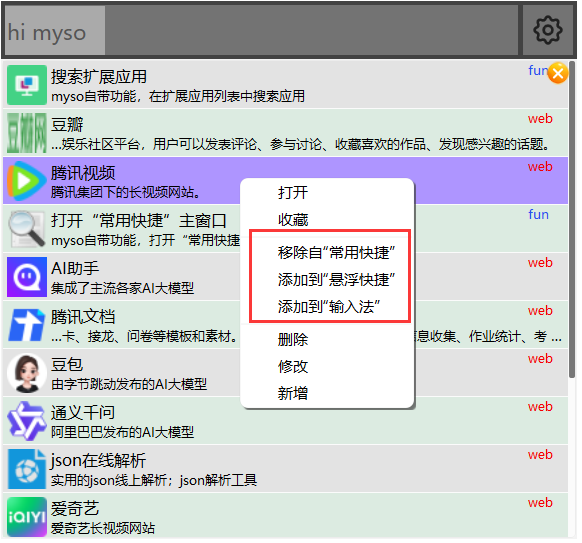Image resolution: width=582 pixels, height=543 pixels.
Task: Click the web tag on 通义千问 row
Action: point(540,407)
